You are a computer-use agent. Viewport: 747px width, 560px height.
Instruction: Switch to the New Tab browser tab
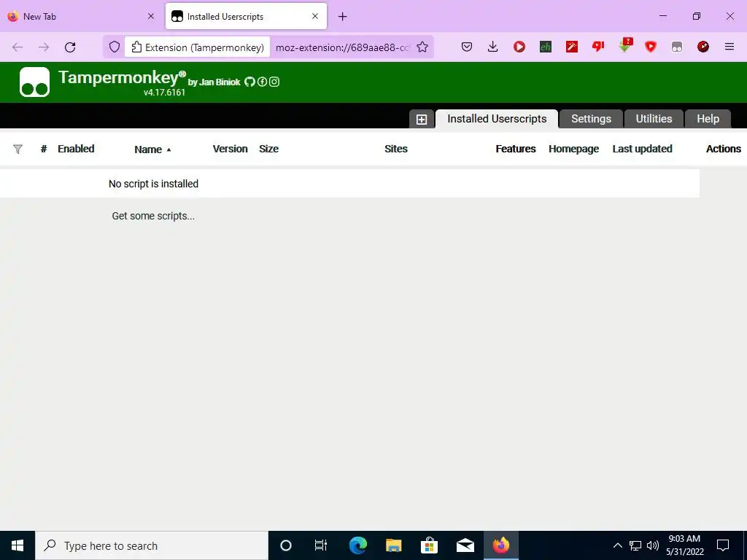click(82, 16)
